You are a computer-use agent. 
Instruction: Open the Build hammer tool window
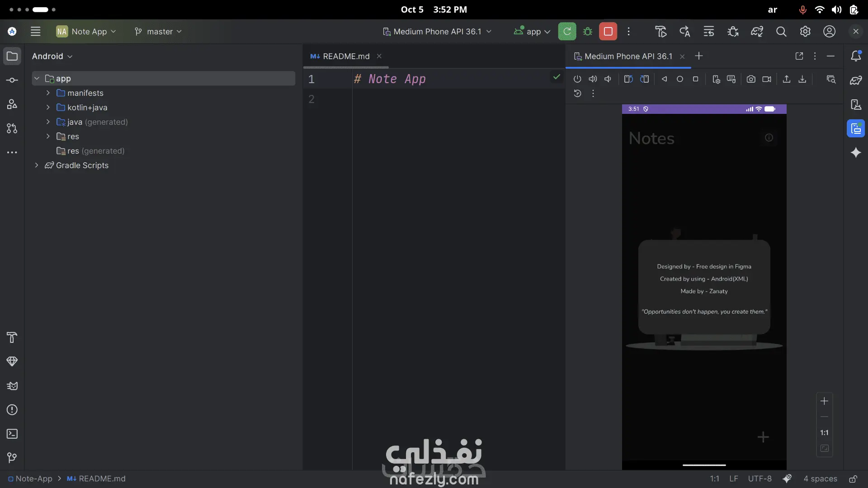(x=12, y=338)
